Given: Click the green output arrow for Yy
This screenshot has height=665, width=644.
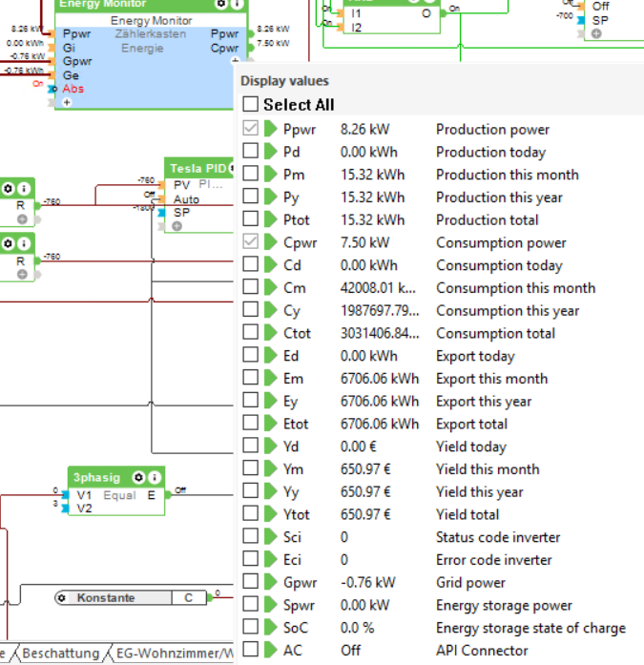Looking at the screenshot, I should point(270,491).
